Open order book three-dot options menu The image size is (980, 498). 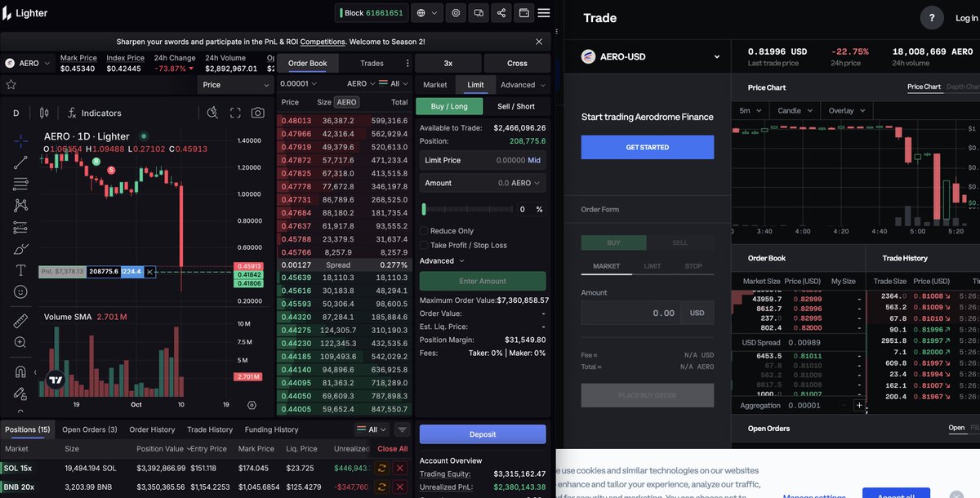coord(408,63)
